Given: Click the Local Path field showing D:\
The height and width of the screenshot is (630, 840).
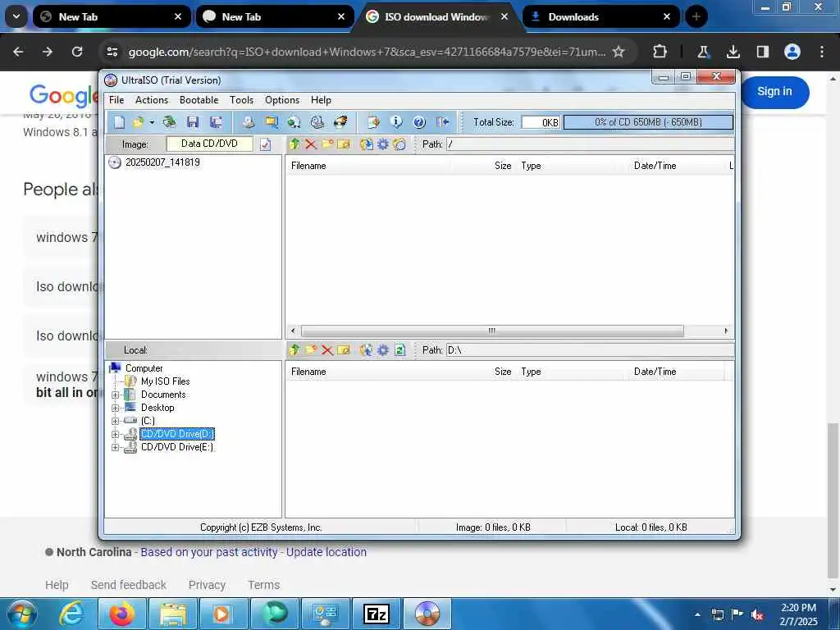Looking at the screenshot, I should [x=591, y=349].
